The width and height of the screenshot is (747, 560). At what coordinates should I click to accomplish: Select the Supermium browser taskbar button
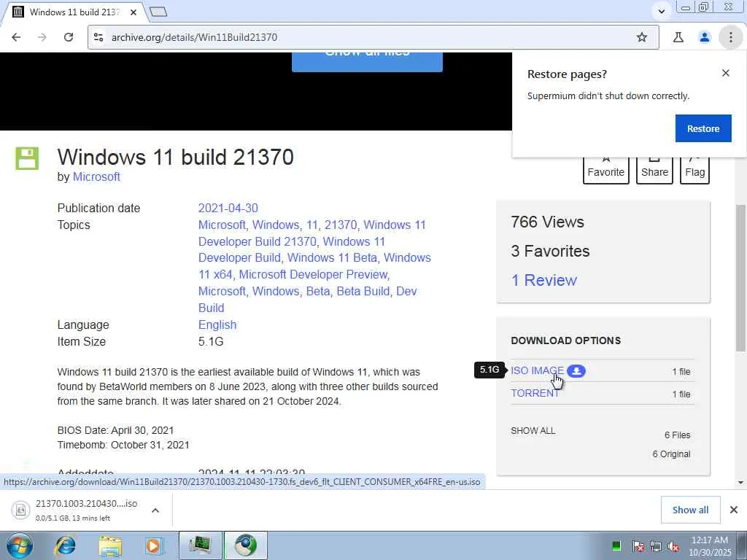245,545
